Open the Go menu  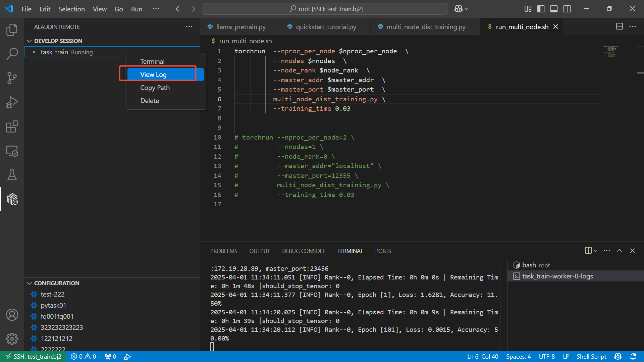pyautogui.click(x=119, y=9)
